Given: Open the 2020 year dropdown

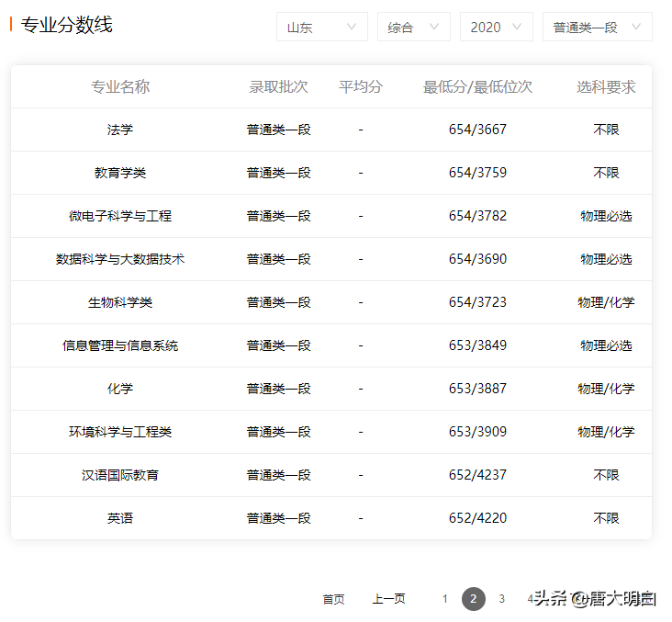Looking at the screenshot, I should coord(497,27).
